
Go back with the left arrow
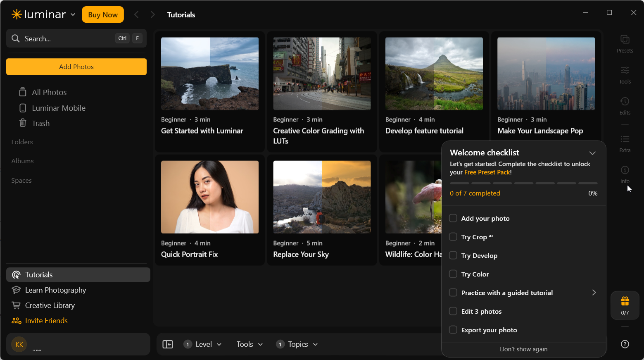pos(136,14)
